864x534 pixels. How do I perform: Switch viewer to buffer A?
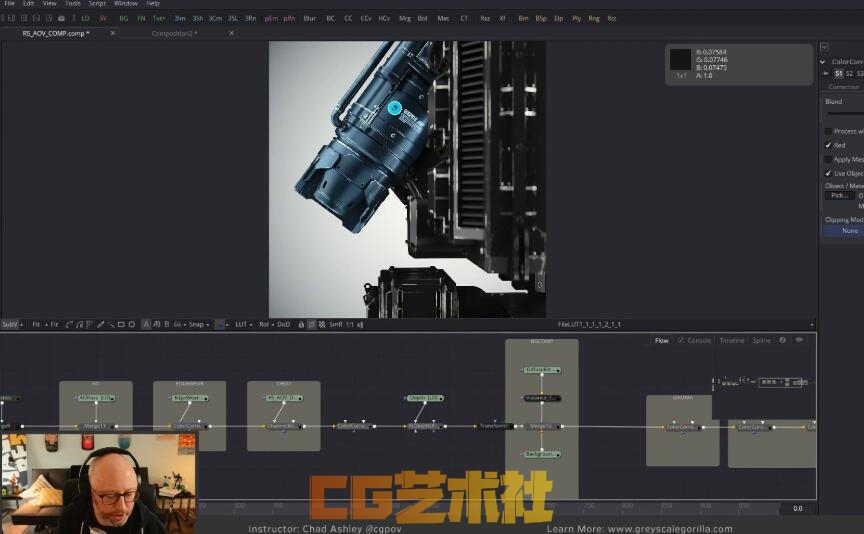pos(146,325)
